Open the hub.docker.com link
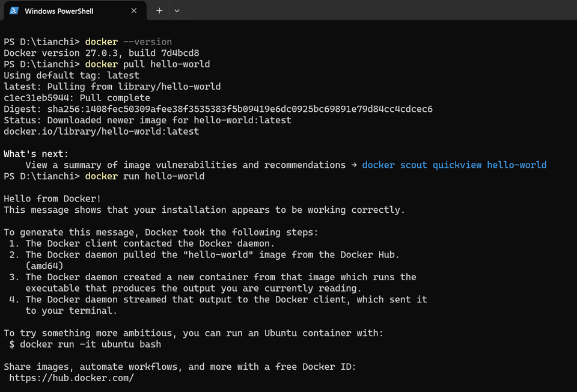Viewport: 577px width, 392px height. coord(72,378)
